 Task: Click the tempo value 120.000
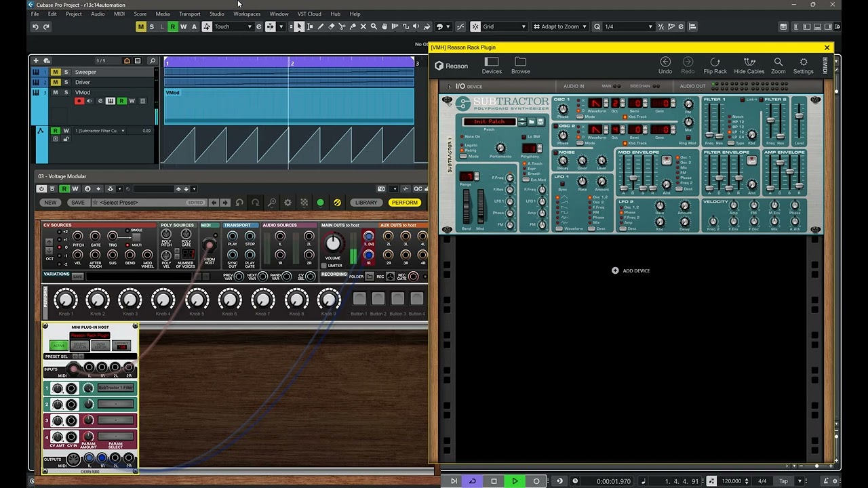(731, 481)
